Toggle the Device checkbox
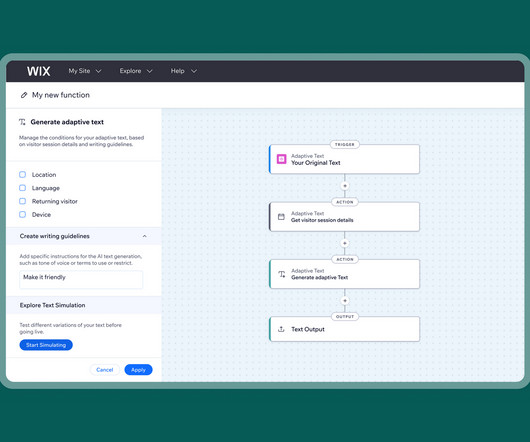The height and width of the screenshot is (442, 530). coord(23,214)
